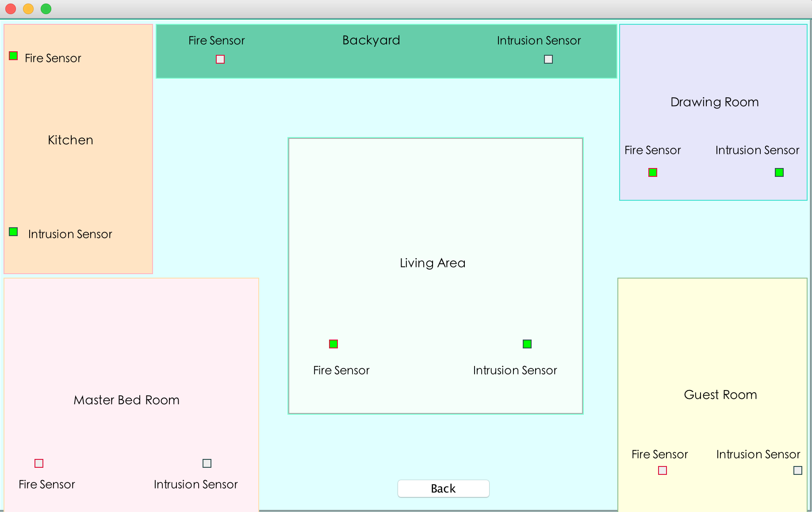The width and height of the screenshot is (812, 512).
Task: Toggle the Kitchen Fire Sensor indicator
Action: [x=13, y=56]
